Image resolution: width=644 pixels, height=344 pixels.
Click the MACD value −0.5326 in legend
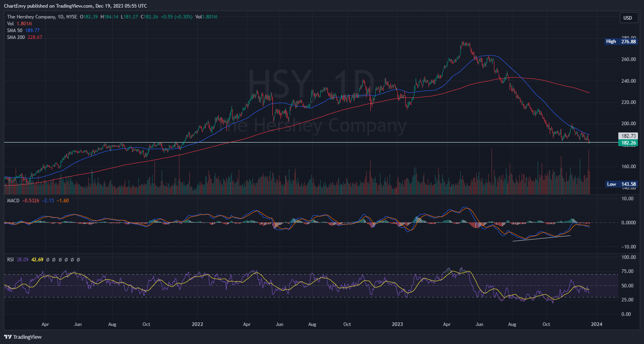point(31,201)
